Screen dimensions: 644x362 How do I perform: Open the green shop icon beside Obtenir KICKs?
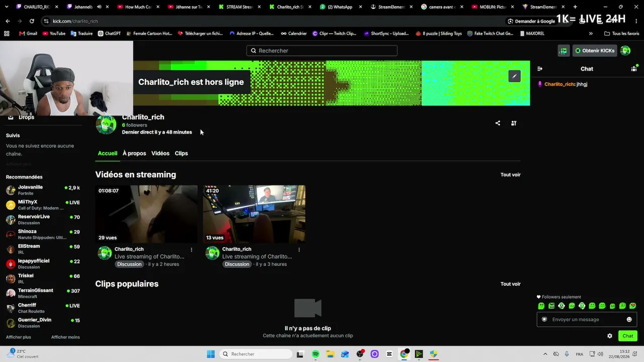pos(563,51)
